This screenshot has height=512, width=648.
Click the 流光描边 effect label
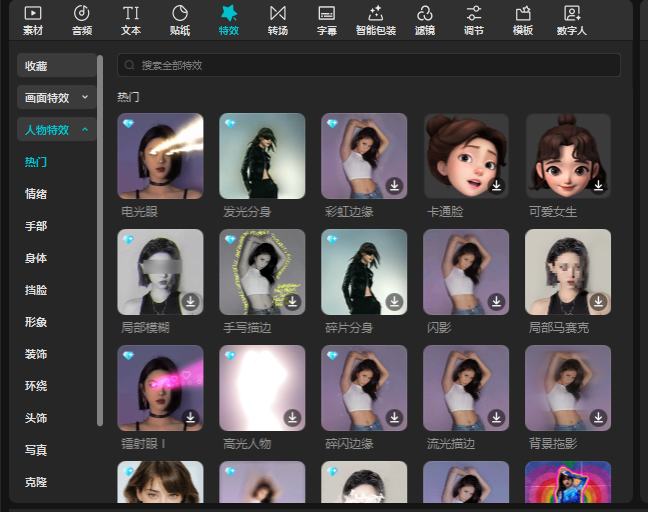coord(451,444)
